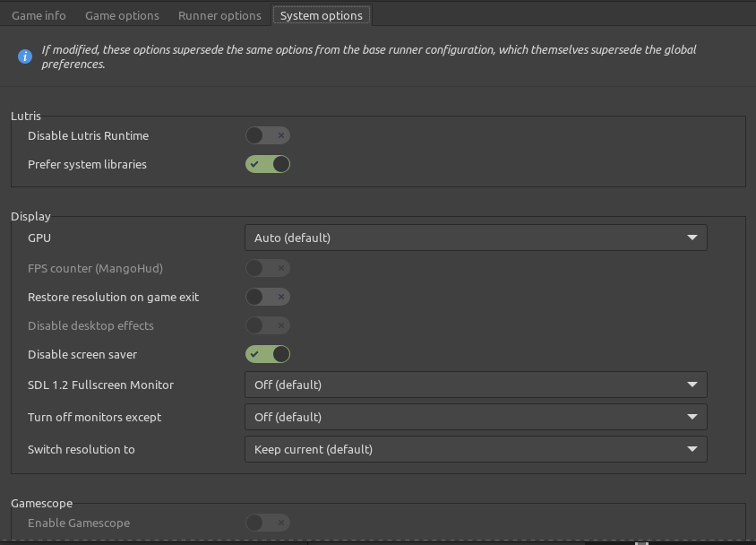Click the Prefer system libraries label
Image resolution: width=756 pixels, height=545 pixels.
point(87,164)
